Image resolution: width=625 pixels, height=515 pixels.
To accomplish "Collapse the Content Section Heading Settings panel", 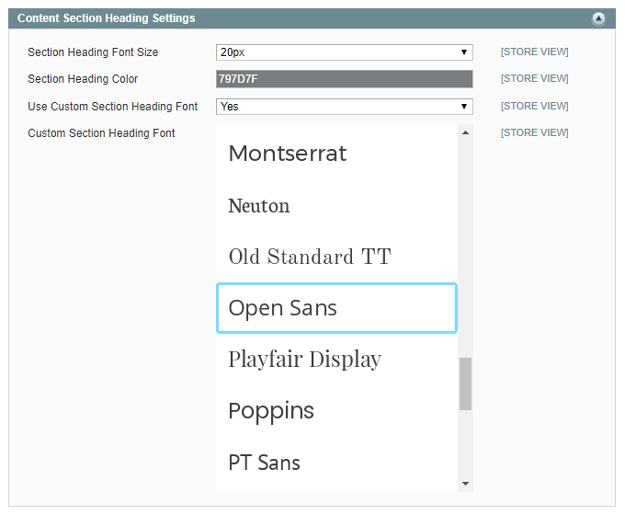I will click(x=598, y=18).
